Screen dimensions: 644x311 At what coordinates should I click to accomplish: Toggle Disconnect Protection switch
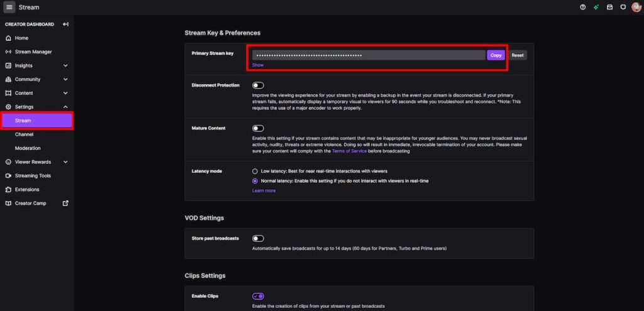[x=258, y=85]
